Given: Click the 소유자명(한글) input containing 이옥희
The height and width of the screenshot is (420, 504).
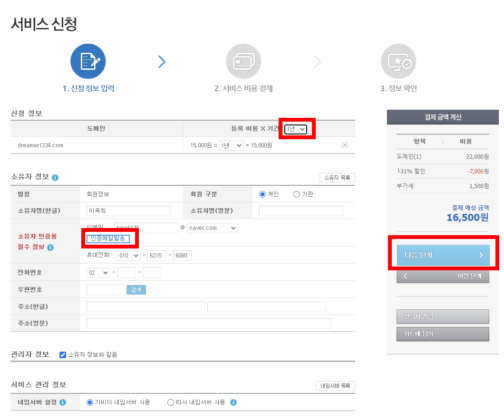Looking at the screenshot, I should coord(128,210).
